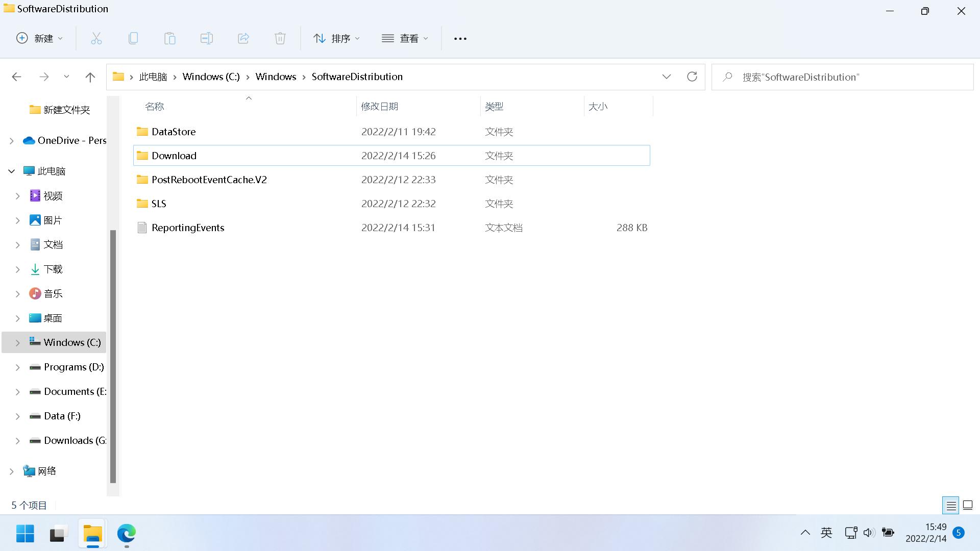Switch to compact details view at bottom right
Viewport: 980px width, 551px height.
click(950, 505)
